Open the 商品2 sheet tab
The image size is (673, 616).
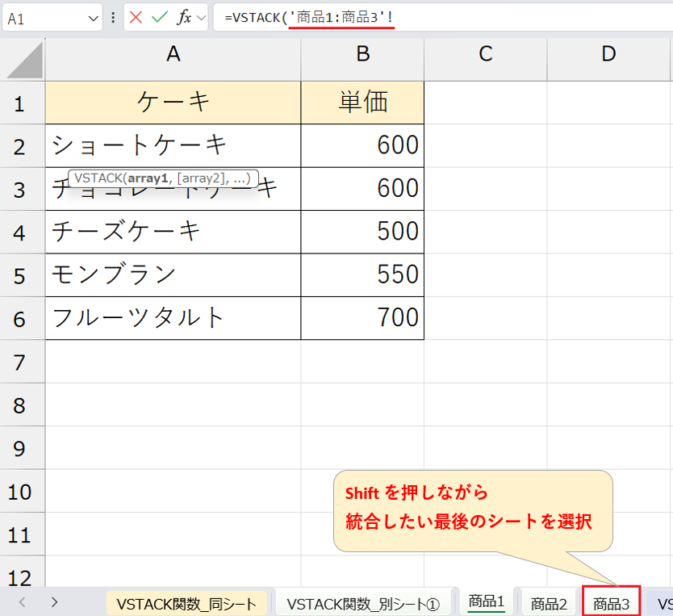(549, 603)
